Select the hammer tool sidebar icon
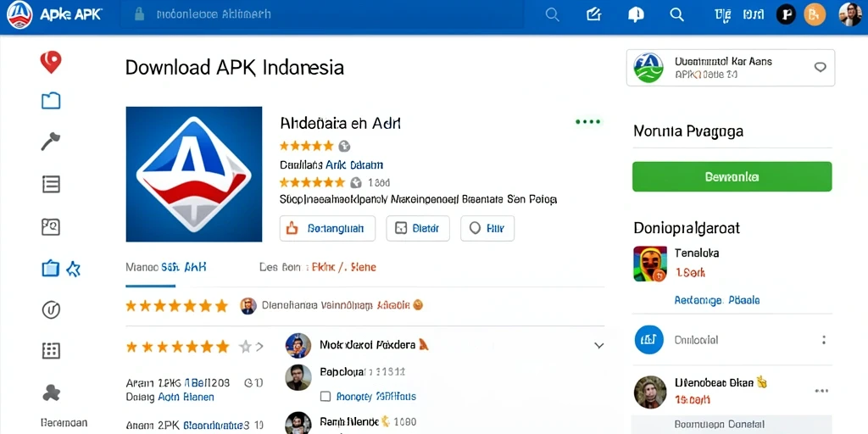Image resolution: width=868 pixels, height=434 pixels. 50,142
